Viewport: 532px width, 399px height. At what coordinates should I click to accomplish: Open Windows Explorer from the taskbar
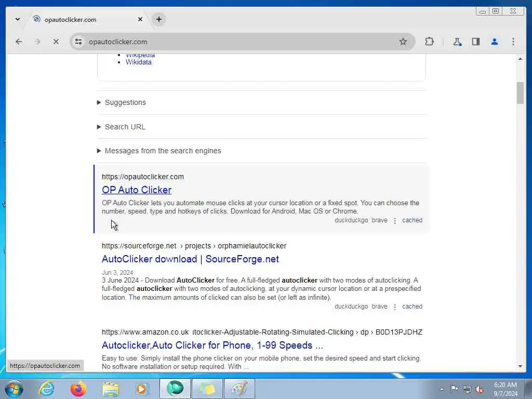111,389
